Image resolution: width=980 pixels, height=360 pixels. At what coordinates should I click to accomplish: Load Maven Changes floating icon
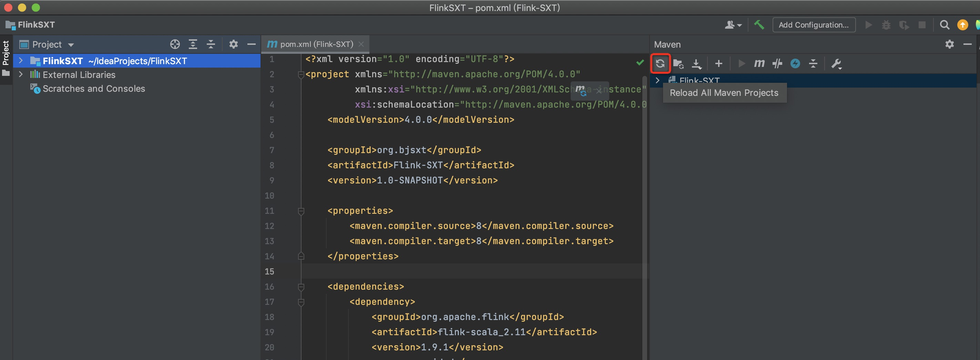coord(581,90)
